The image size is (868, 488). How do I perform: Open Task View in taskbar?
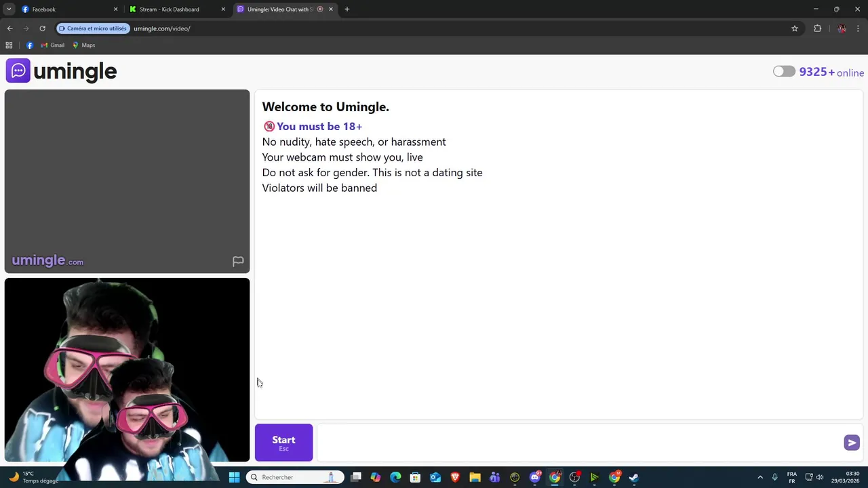pyautogui.click(x=356, y=477)
